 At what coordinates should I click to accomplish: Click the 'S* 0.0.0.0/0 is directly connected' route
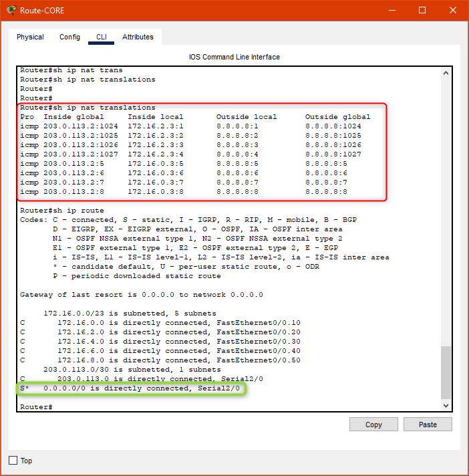tap(130, 388)
